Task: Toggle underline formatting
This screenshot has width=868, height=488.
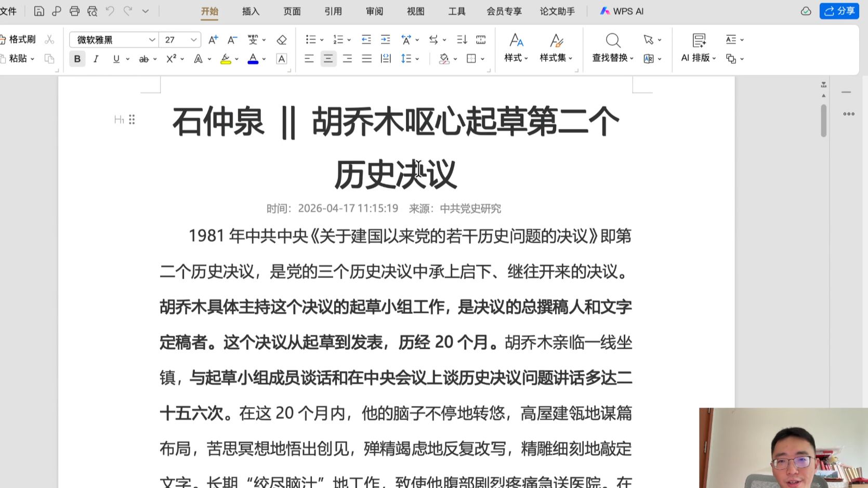Action: [x=116, y=59]
